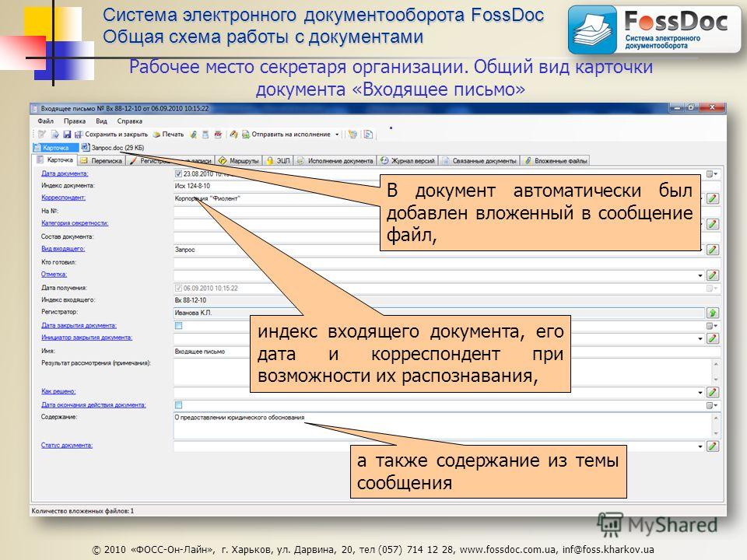Image resolution: width=747 pixels, height=560 pixels.
Task: Click the page icon left of Save icon
Action: point(54,135)
